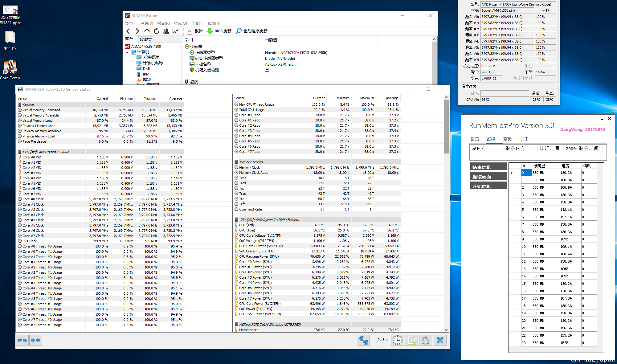Open AIDA64 graph chart icon
This screenshot has height=364, width=617.
coord(176,31)
